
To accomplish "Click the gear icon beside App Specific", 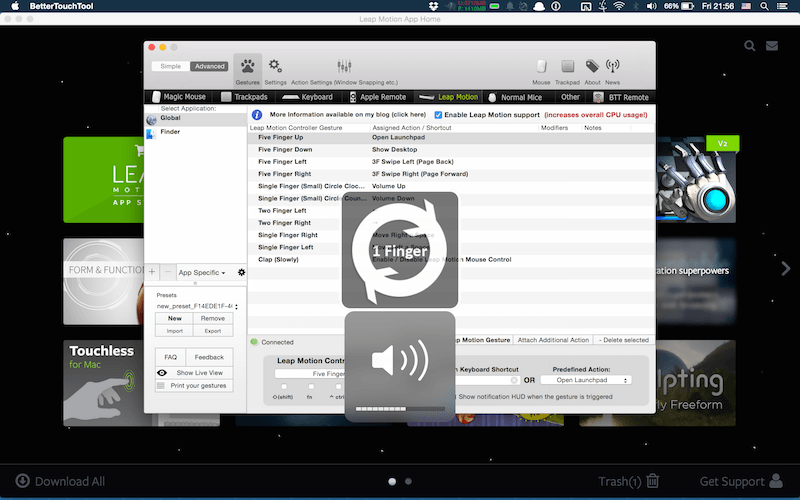I will (241, 272).
